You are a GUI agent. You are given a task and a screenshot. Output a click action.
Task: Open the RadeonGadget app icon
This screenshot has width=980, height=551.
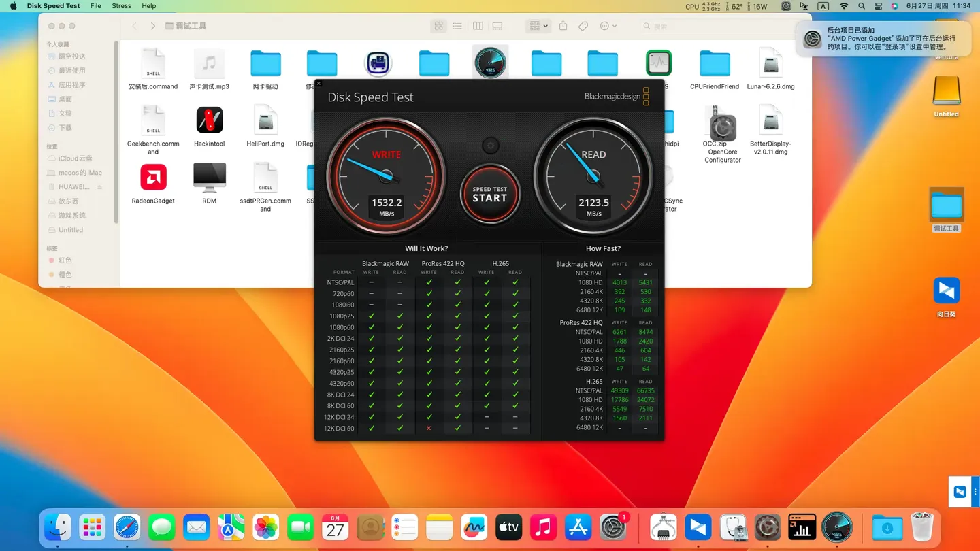coord(153,177)
